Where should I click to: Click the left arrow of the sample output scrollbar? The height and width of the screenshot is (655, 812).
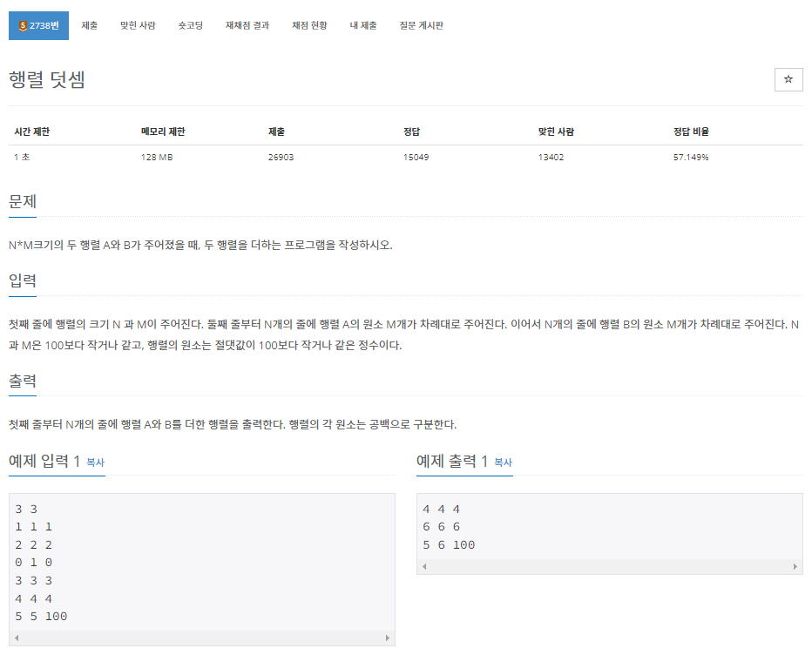[424, 566]
